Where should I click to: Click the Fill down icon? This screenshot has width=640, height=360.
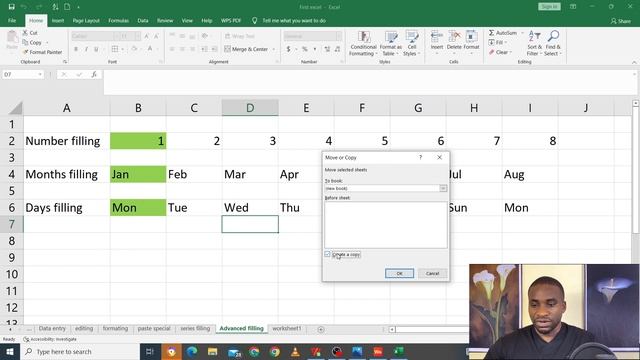tap(491, 42)
